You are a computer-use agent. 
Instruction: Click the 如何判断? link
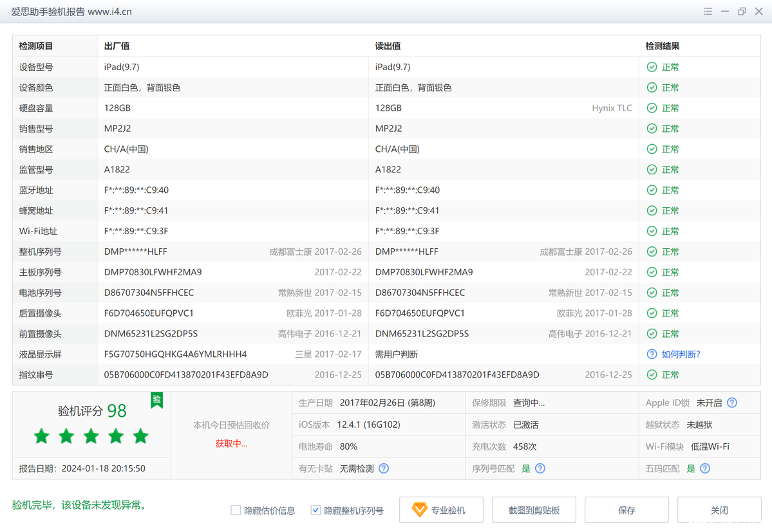click(x=681, y=354)
